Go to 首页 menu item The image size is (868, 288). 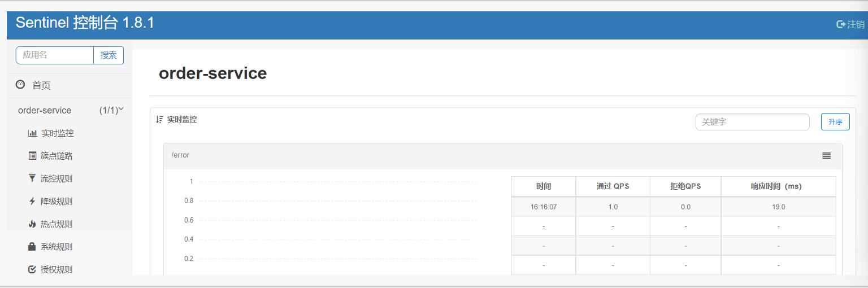[41, 85]
